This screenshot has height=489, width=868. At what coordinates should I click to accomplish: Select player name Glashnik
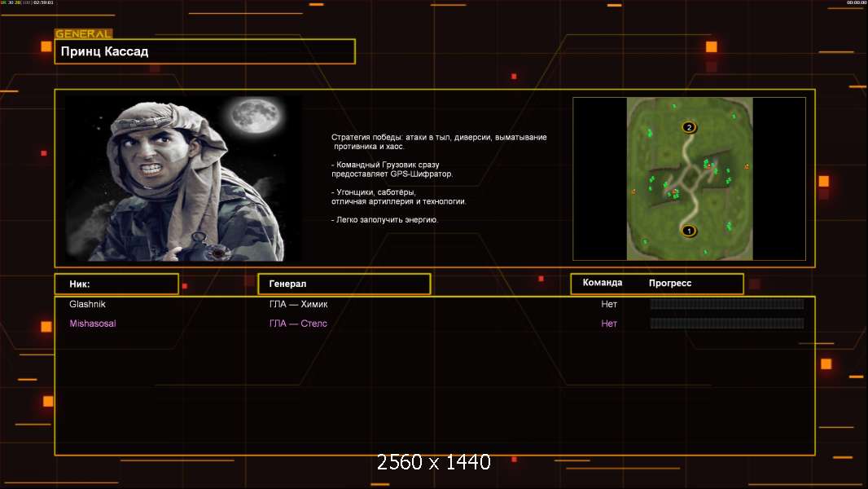(x=87, y=304)
